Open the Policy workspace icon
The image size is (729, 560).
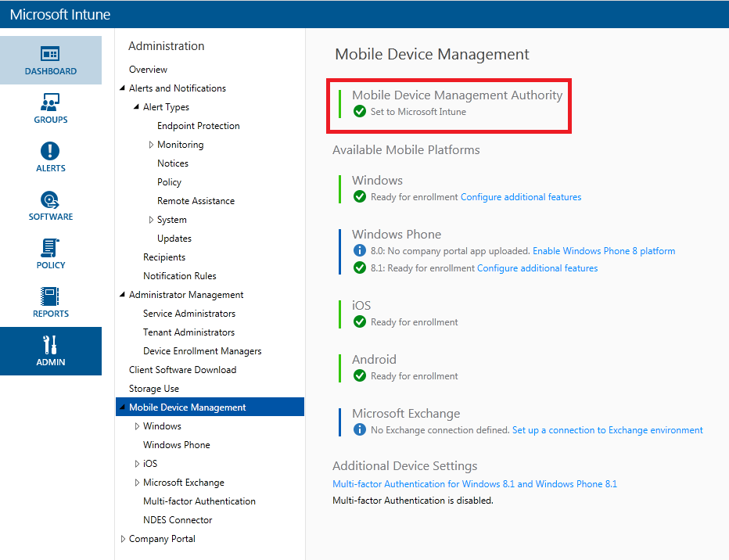point(50,248)
